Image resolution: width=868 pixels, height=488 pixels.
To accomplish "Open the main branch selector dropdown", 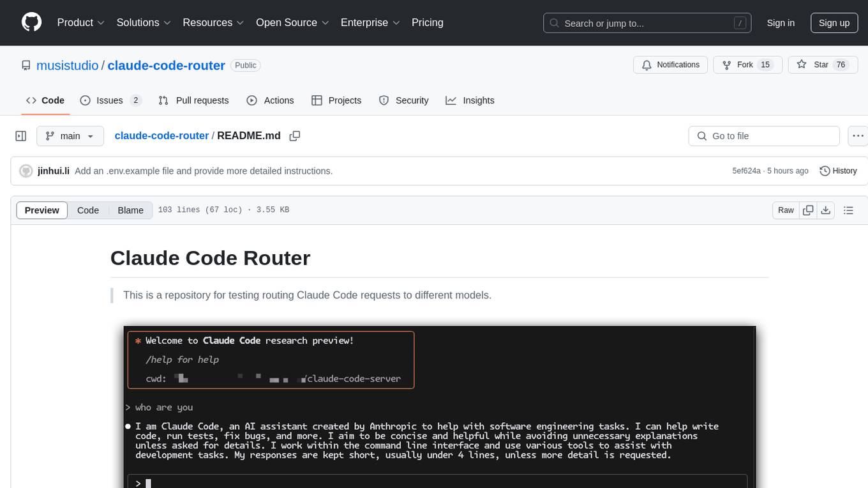I will [x=70, y=136].
